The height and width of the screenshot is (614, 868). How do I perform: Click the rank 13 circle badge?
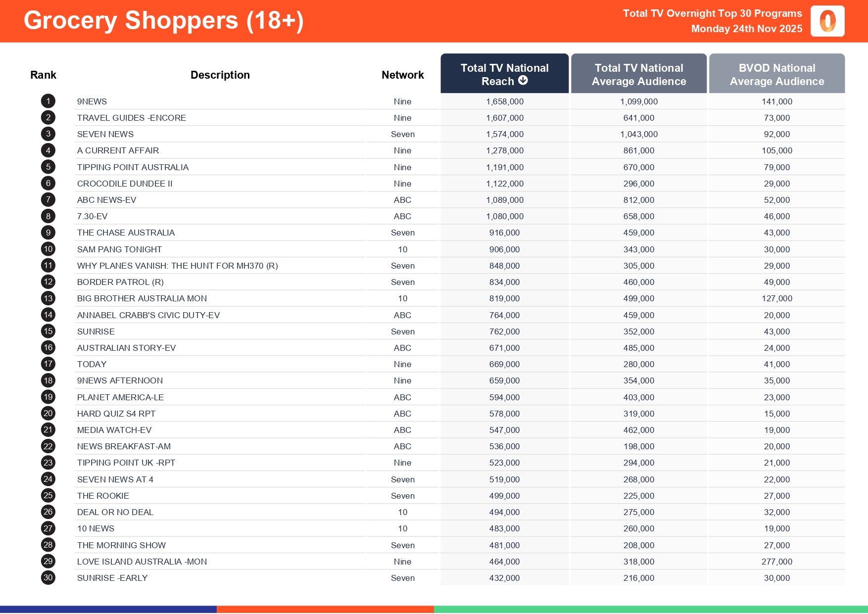[48, 298]
